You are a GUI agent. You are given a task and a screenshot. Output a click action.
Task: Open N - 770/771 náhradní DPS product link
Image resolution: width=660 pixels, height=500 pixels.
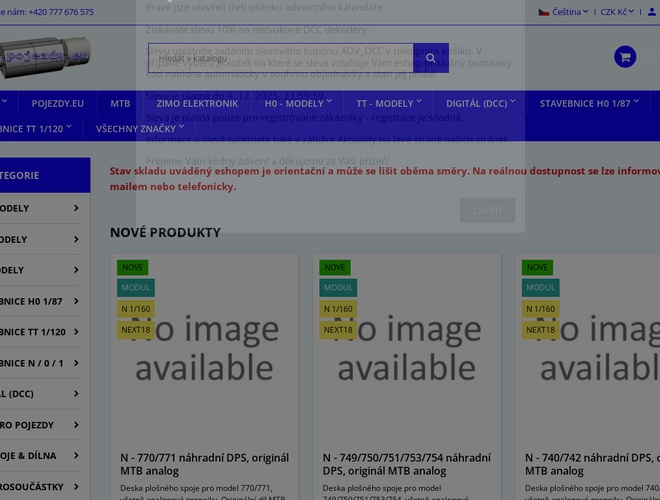point(203,464)
